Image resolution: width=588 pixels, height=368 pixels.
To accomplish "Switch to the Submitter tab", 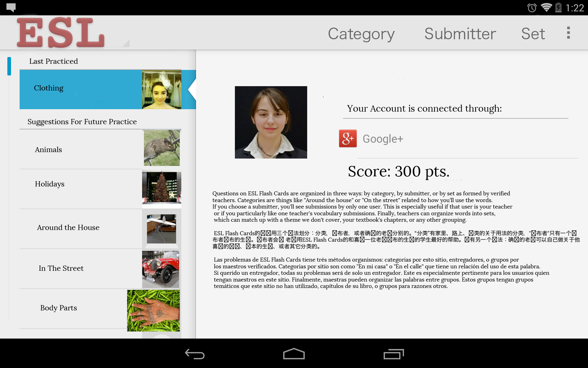I will [x=460, y=33].
